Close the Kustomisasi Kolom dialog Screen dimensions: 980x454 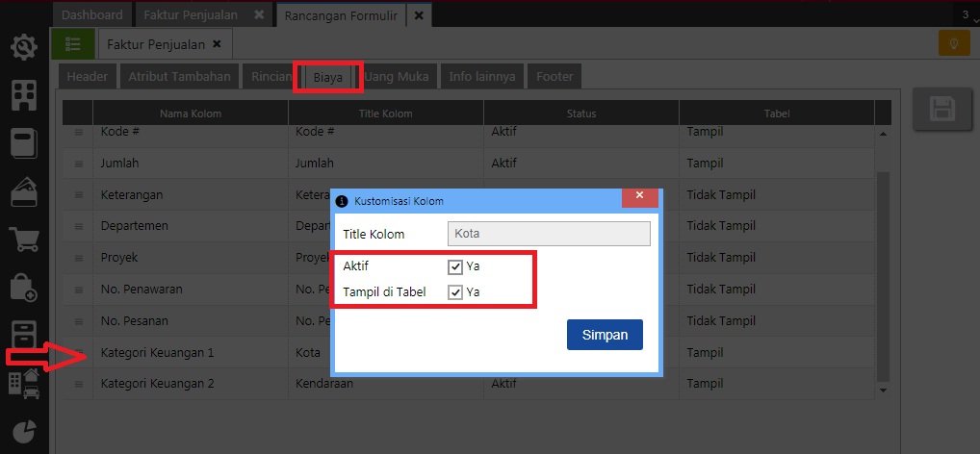coord(639,197)
